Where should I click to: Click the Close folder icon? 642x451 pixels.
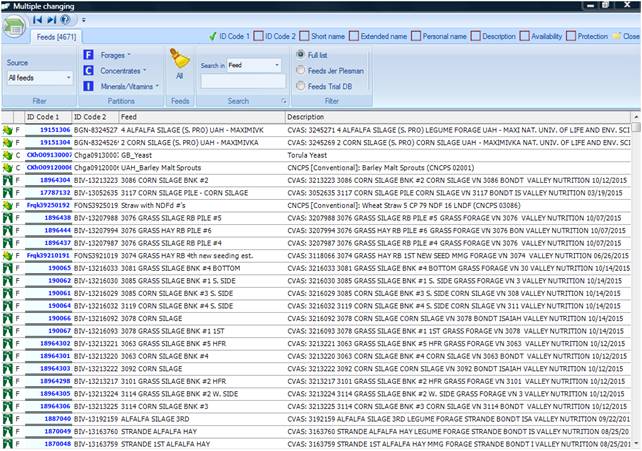tap(617, 36)
